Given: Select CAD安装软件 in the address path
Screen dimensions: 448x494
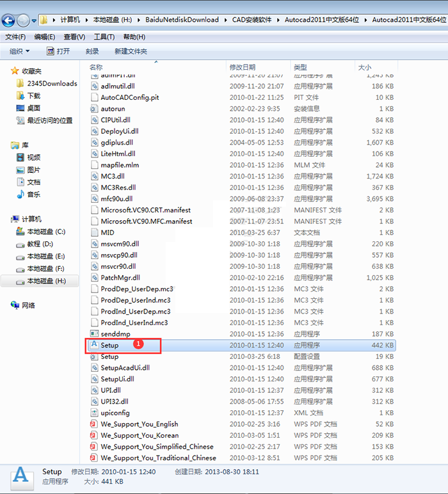Looking at the screenshot, I should tap(252, 20).
